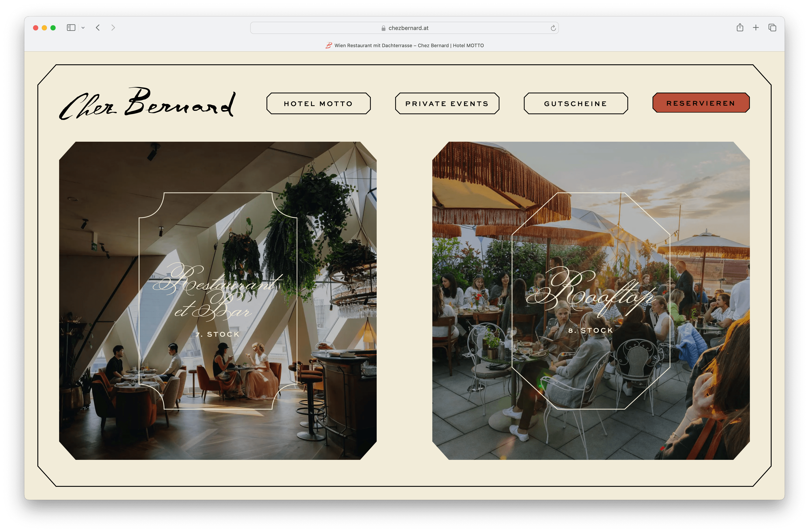Click the chezbernard.at address bar
This screenshot has height=532, width=809.
[404, 28]
